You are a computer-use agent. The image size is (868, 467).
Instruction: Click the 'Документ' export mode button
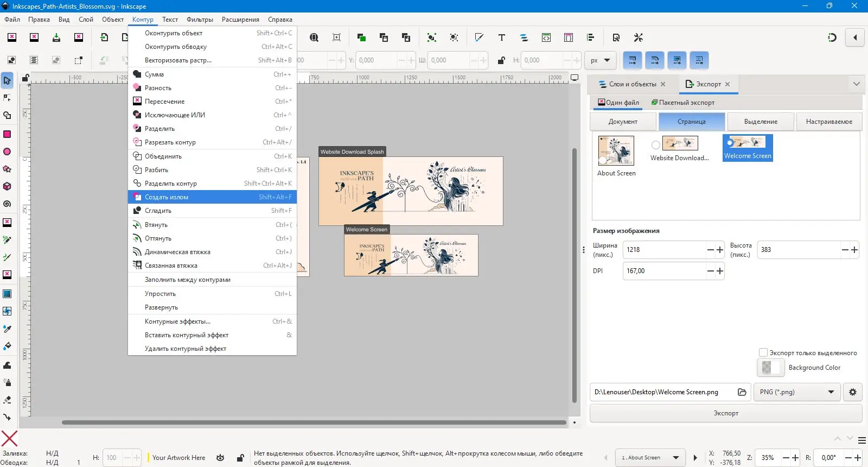tap(623, 122)
